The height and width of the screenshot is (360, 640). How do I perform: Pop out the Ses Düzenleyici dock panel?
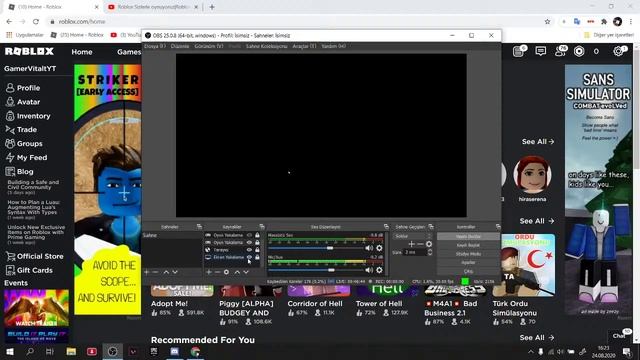(x=386, y=227)
